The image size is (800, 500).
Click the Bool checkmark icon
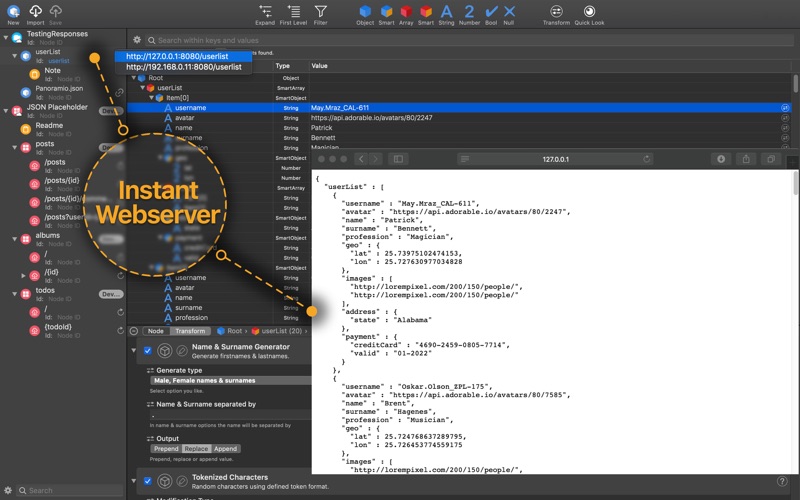491,11
